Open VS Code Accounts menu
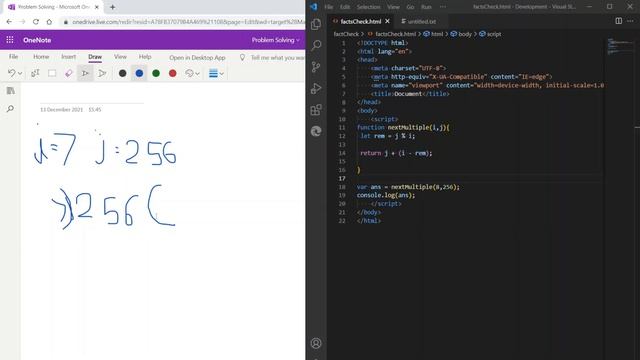The height and width of the screenshot is (360, 640). click(x=316, y=343)
